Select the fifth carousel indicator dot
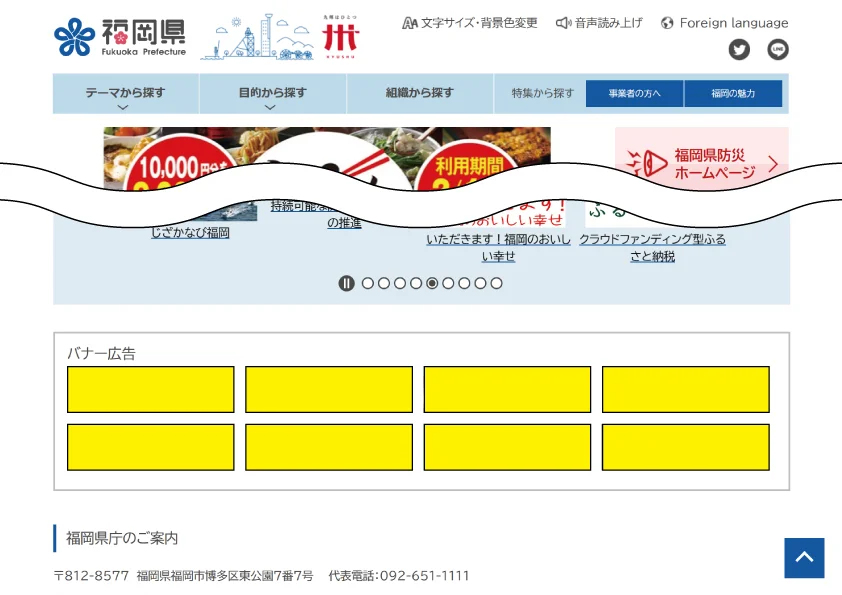Image resolution: width=842 pixels, height=595 pixels. coord(432,283)
